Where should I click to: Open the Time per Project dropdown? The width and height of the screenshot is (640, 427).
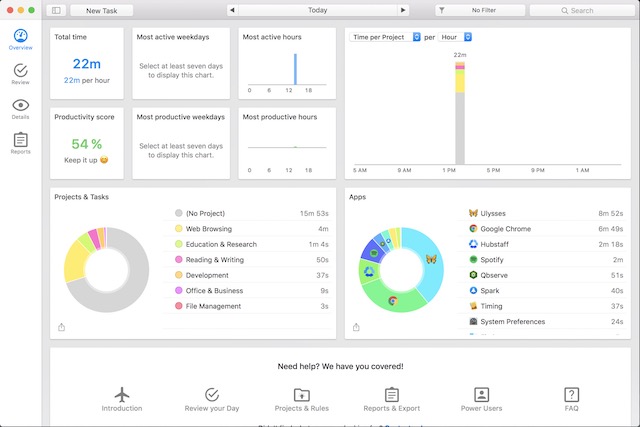pos(385,37)
